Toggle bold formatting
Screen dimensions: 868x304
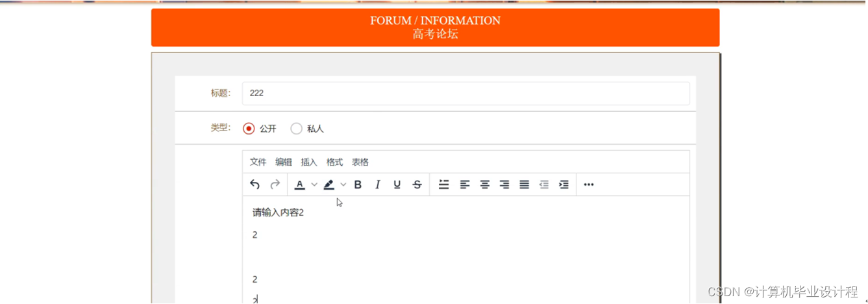click(x=358, y=184)
